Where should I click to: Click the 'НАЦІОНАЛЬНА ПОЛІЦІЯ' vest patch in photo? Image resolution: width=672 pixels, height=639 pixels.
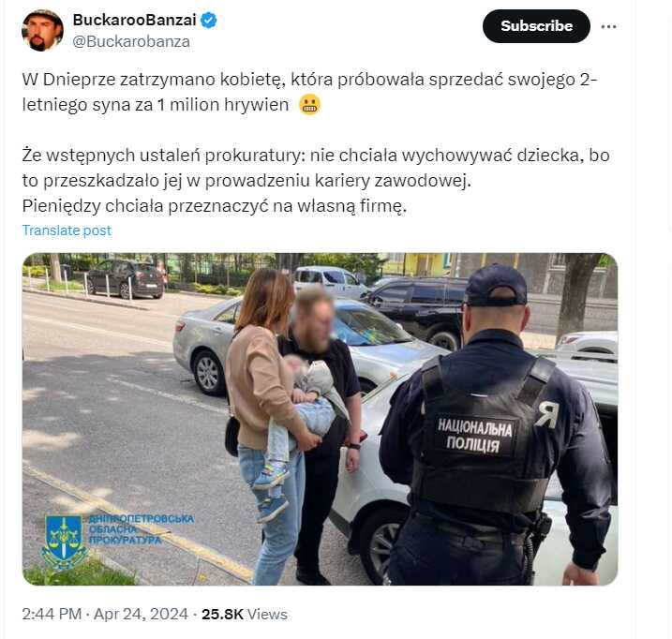474,436
